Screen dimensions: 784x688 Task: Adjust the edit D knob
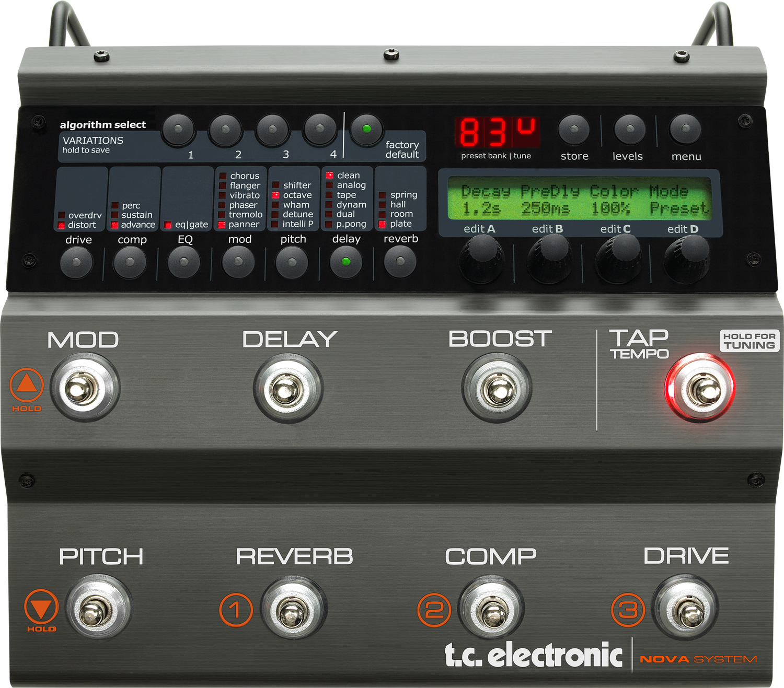(x=687, y=259)
